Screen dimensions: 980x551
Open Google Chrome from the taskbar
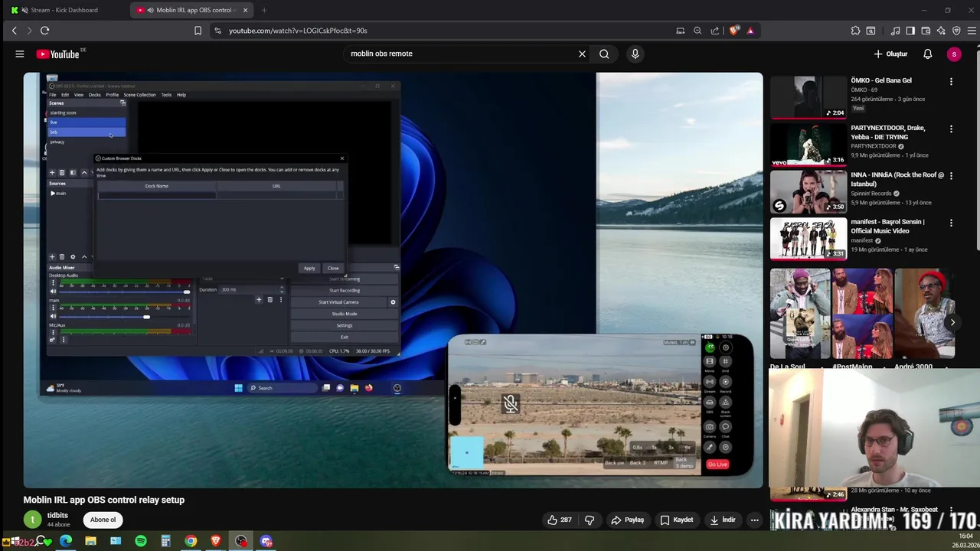point(191,541)
